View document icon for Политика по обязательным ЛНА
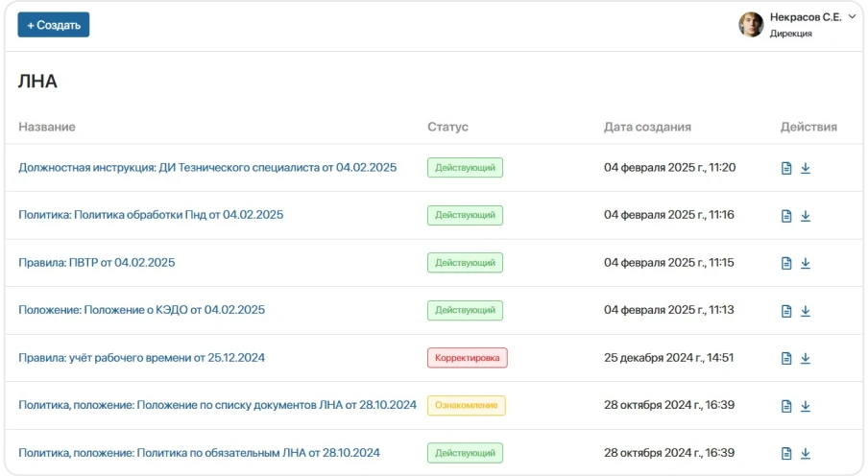The height and width of the screenshot is (476, 868). pos(786,453)
